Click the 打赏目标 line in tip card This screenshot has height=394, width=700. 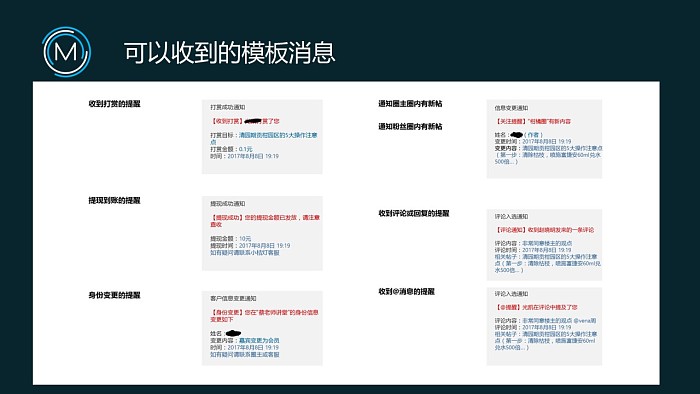[264, 138]
